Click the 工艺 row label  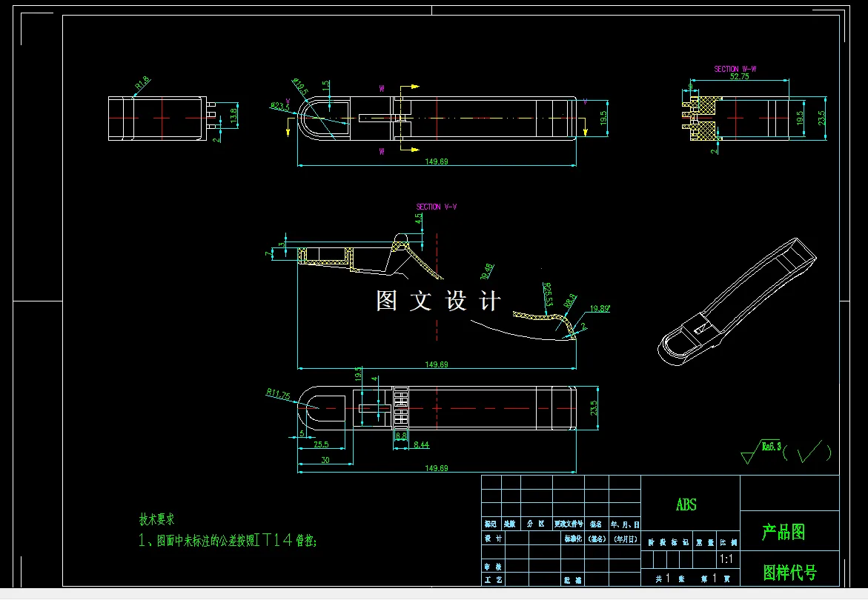pyautogui.click(x=493, y=579)
